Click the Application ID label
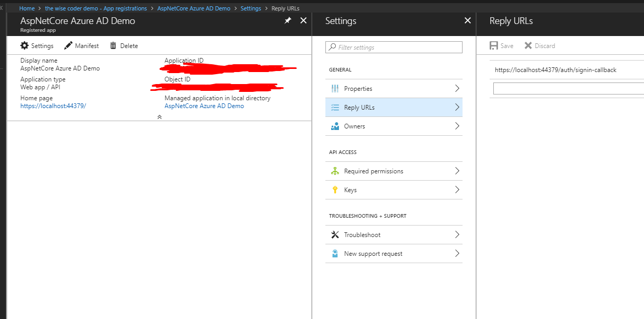This screenshot has height=319, width=644. click(184, 61)
